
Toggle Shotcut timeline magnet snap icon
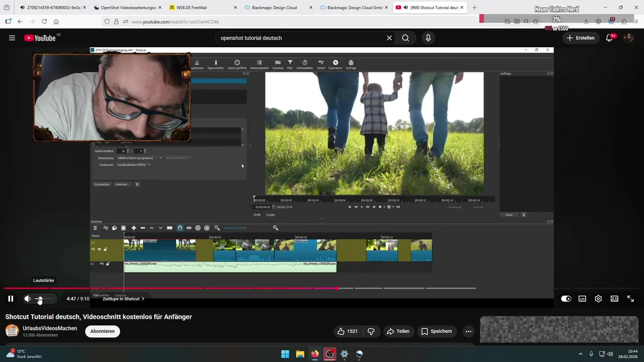click(x=180, y=228)
